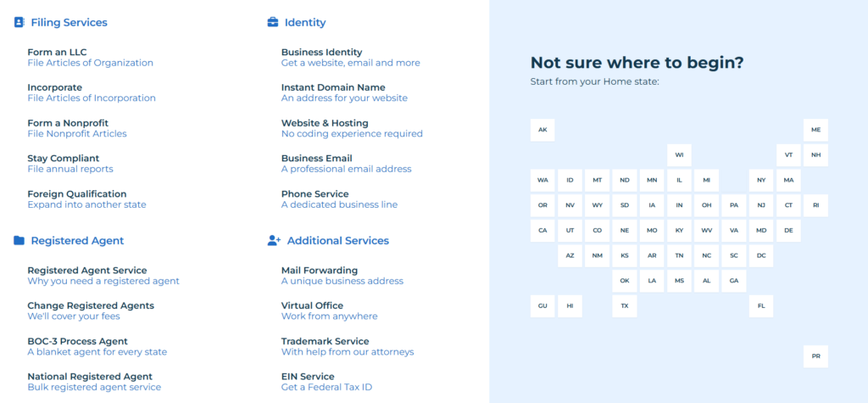Select the PR territory tile

point(816,356)
